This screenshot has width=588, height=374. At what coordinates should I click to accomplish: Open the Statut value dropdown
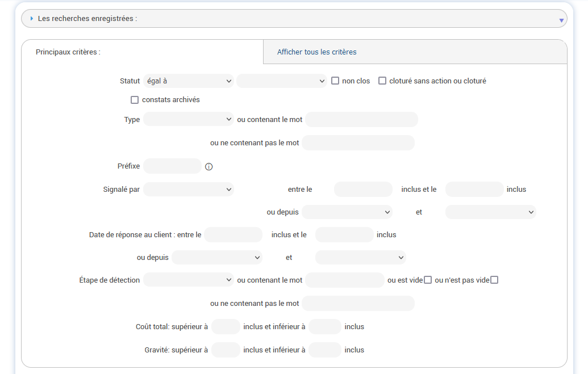281,81
